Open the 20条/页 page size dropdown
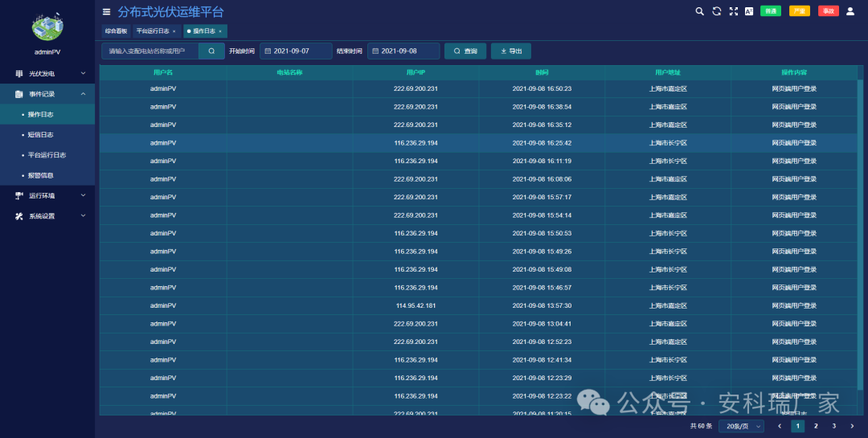 (x=741, y=426)
